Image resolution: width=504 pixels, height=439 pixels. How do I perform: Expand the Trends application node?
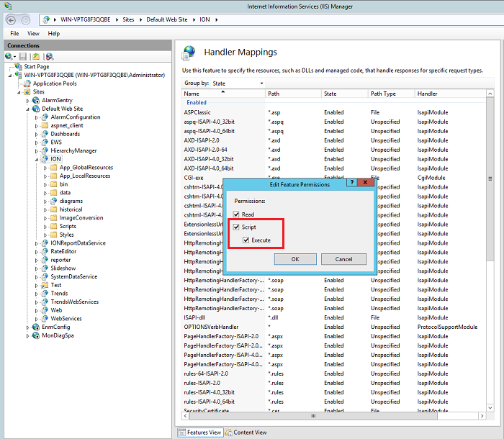coord(36,294)
